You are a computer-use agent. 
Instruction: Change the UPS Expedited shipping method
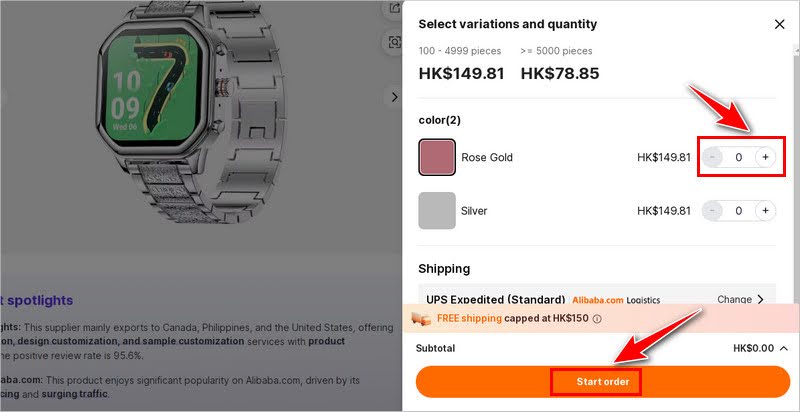point(740,299)
